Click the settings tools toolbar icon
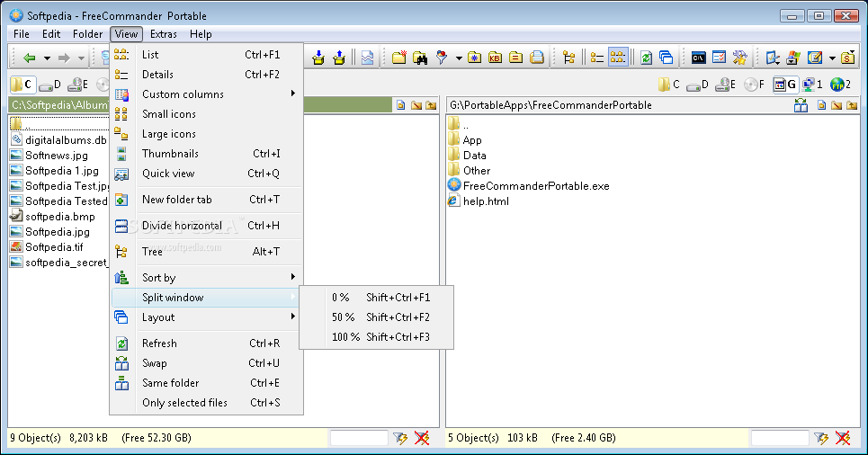This screenshot has height=455, width=868. point(739,58)
